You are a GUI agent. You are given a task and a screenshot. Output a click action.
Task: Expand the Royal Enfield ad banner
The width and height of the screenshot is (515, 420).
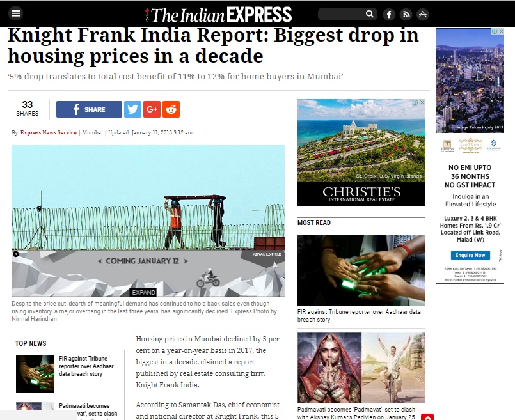(144, 292)
